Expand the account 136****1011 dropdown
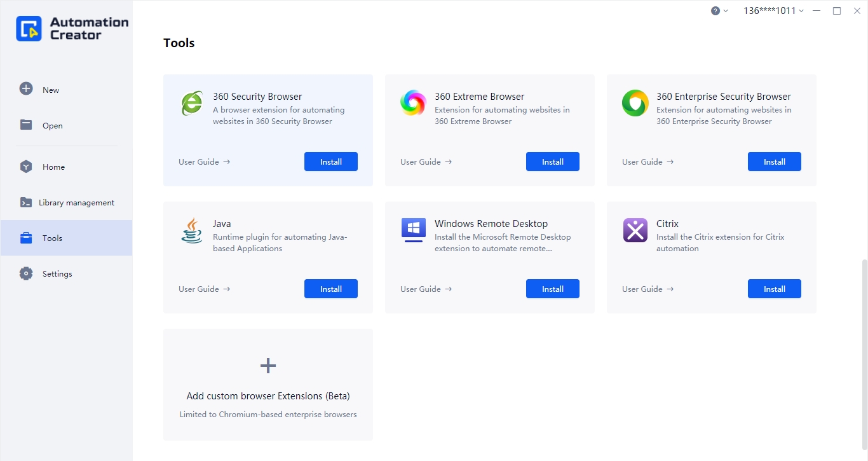The image size is (868, 461). tap(773, 11)
